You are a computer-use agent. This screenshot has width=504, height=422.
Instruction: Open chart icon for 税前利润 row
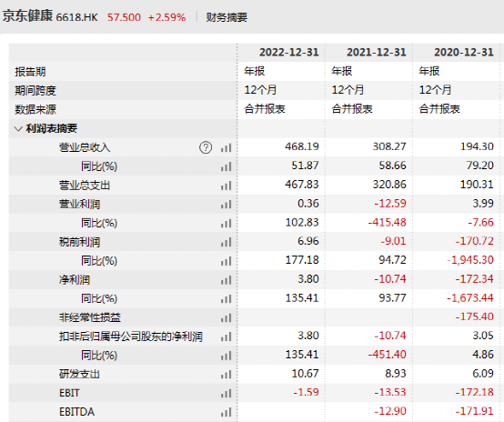click(x=226, y=242)
